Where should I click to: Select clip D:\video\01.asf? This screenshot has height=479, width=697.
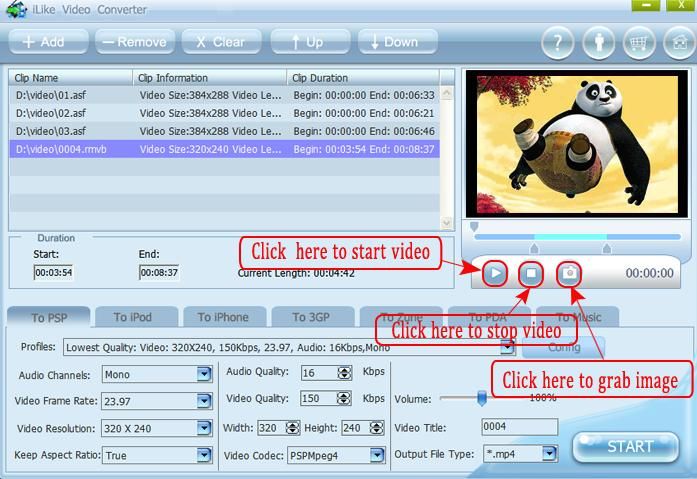pos(224,95)
